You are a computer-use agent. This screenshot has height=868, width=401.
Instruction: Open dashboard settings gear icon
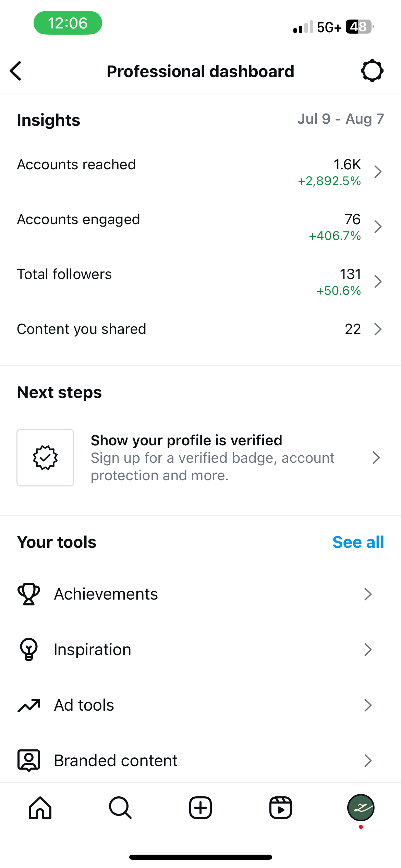[372, 71]
